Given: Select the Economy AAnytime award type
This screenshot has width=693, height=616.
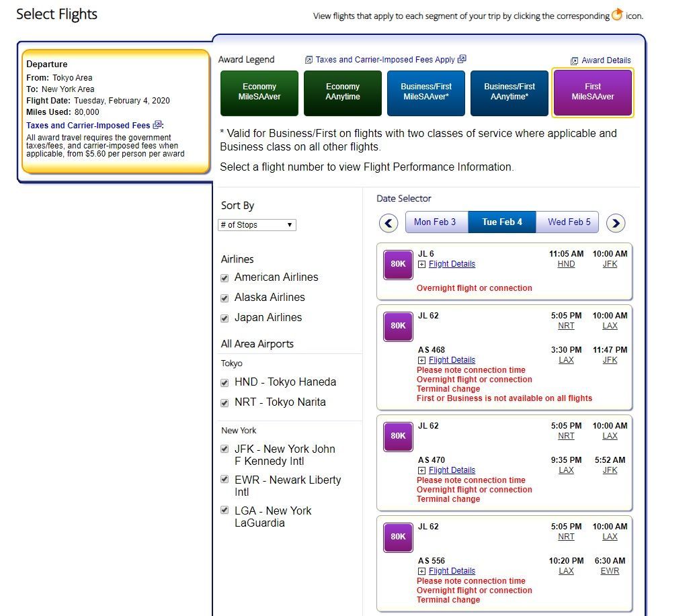Looking at the screenshot, I should click(343, 93).
